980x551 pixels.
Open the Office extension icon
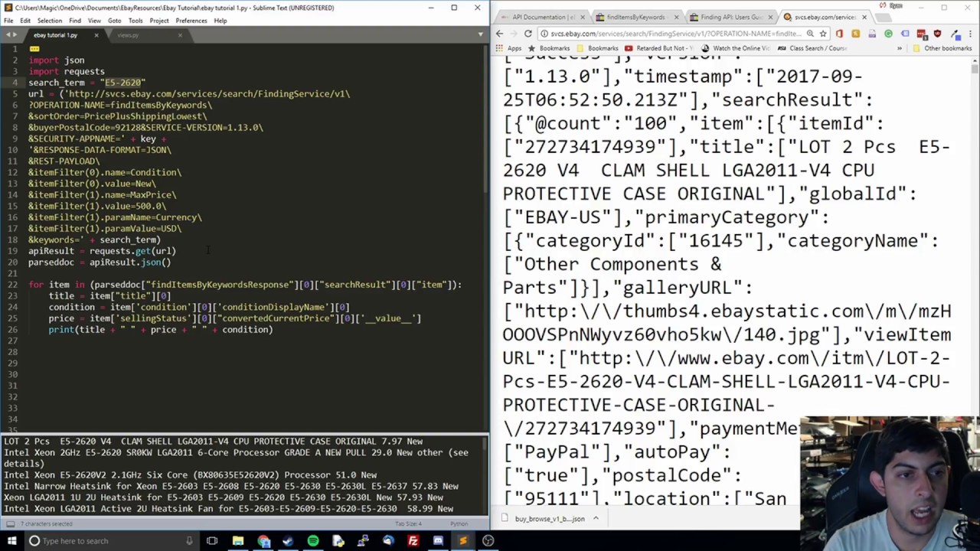838,34
